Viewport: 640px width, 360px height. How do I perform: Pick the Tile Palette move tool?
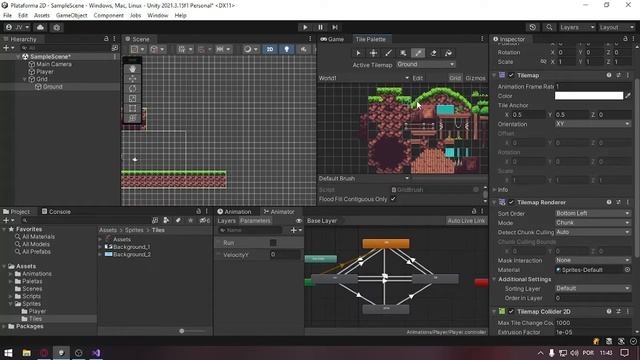coord(373,53)
